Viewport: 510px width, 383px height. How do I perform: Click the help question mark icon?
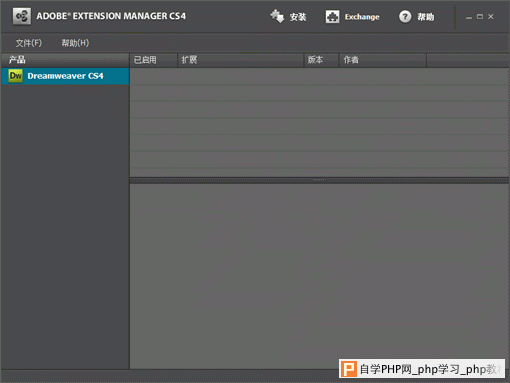click(405, 17)
